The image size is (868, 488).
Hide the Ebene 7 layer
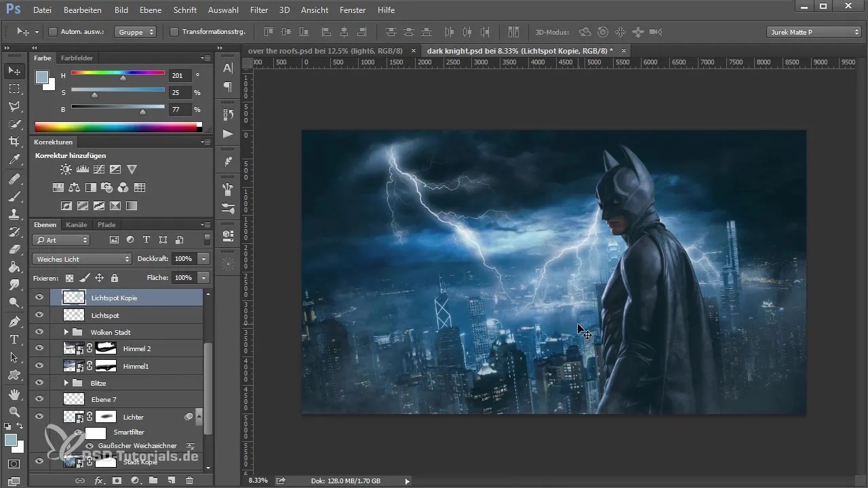point(39,399)
